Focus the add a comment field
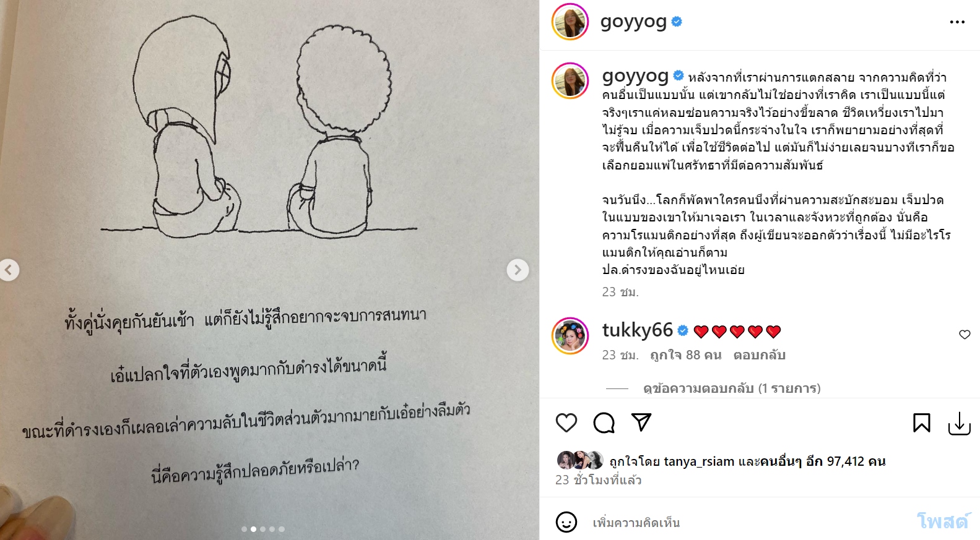Screen dimensions: 980x540 click(743, 523)
